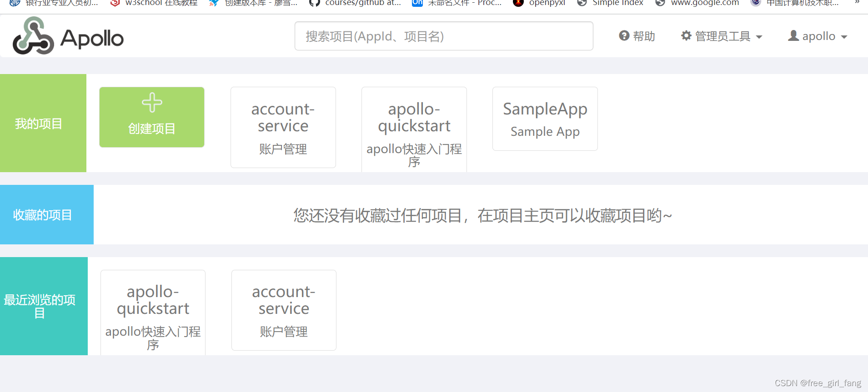Open the openpyxl bookmark
This screenshot has height=392, width=868.
(x=539, y=3)
